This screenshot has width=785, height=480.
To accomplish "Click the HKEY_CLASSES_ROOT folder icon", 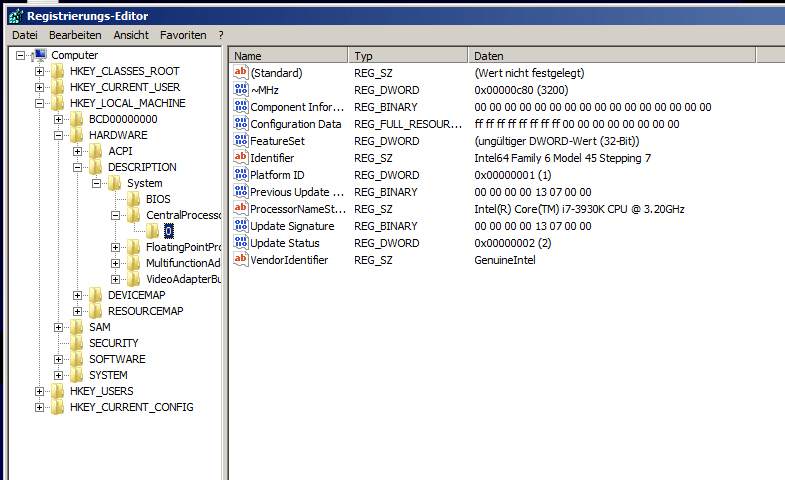I will click(58, 71).
